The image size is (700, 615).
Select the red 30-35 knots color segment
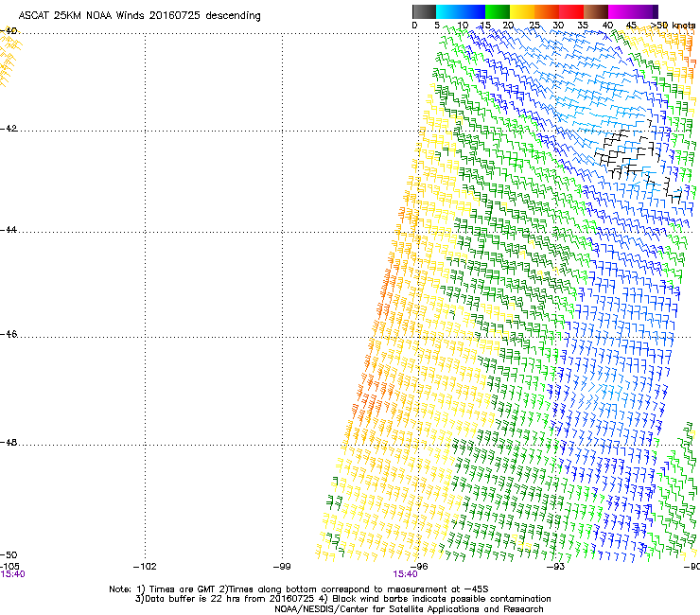(x=571, y=11)
